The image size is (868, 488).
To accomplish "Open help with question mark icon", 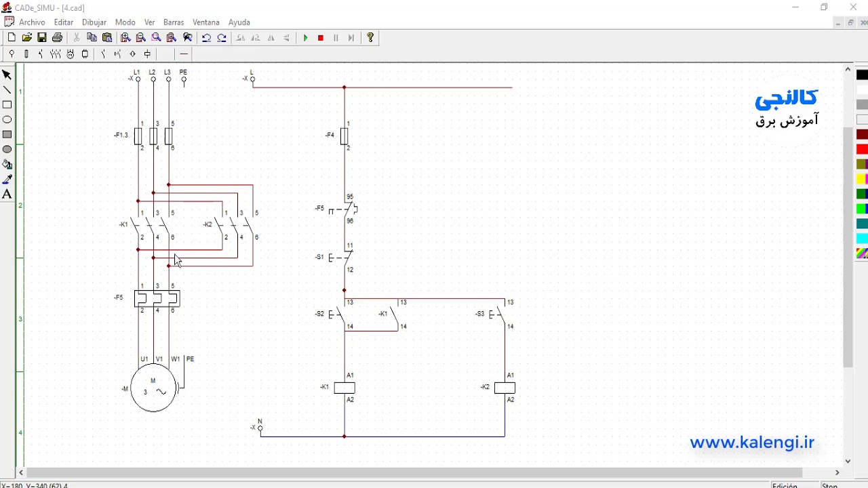I will [x=370, y=38].
